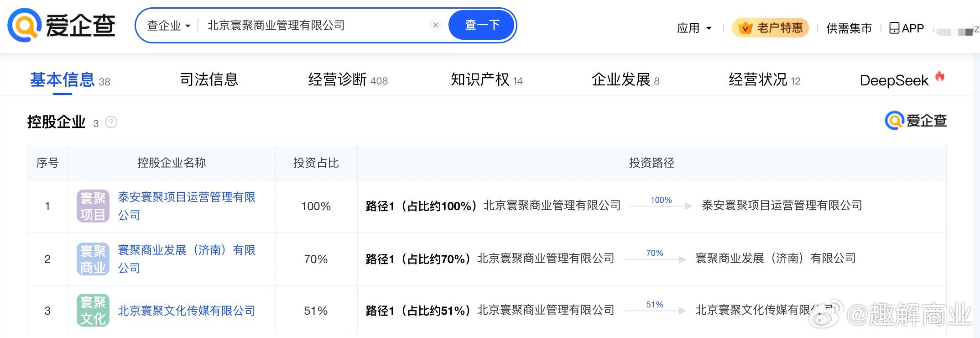Open 北京寰聚文化传媒有限公司 link in the name column

tap(187, 311)
